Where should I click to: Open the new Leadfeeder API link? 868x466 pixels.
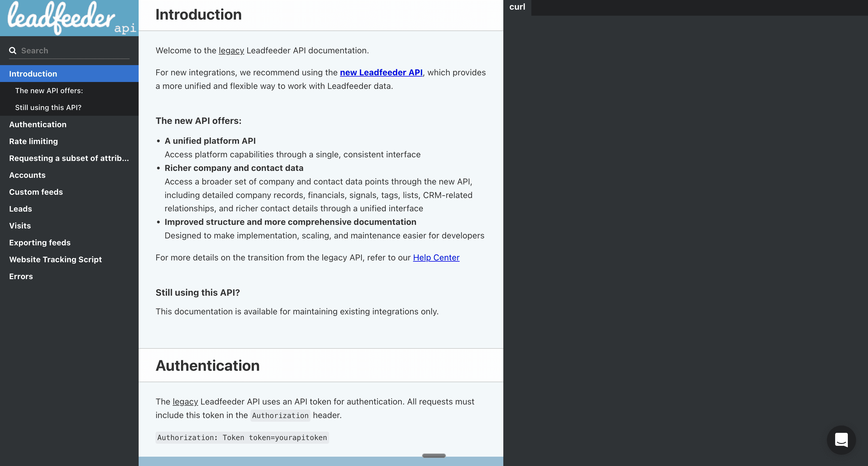[x=381, y=72]
